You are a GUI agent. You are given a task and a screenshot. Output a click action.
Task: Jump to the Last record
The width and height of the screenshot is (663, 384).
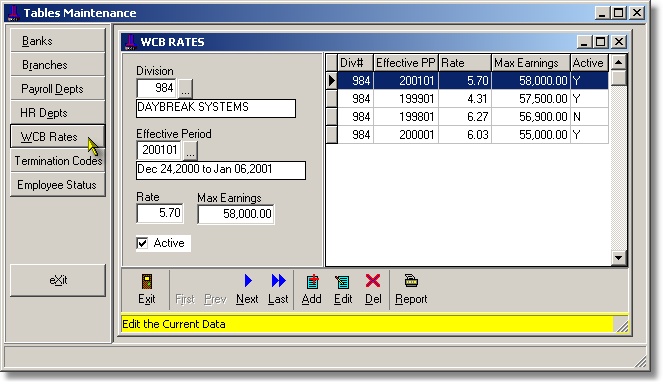tap(278, 290)
